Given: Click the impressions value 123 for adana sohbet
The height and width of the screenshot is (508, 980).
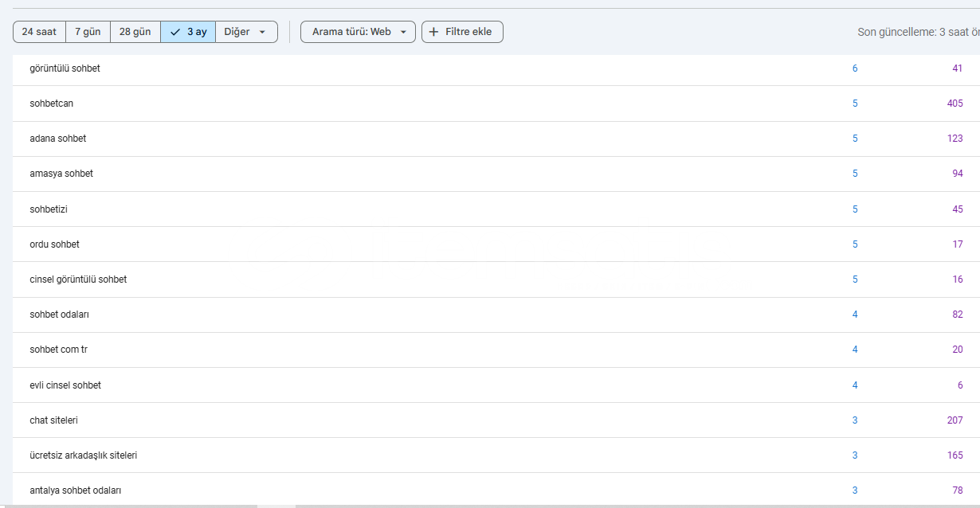Looking at the screenshot, I should pos(955,139).
